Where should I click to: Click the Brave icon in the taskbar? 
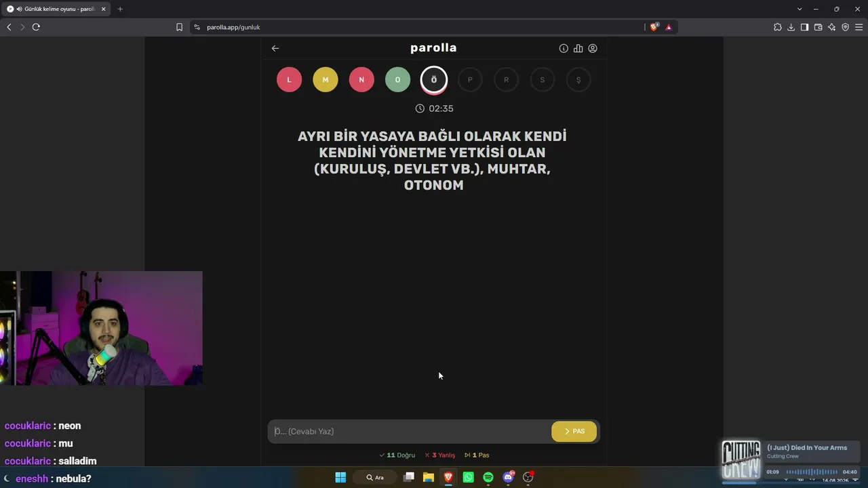point(448,477)
